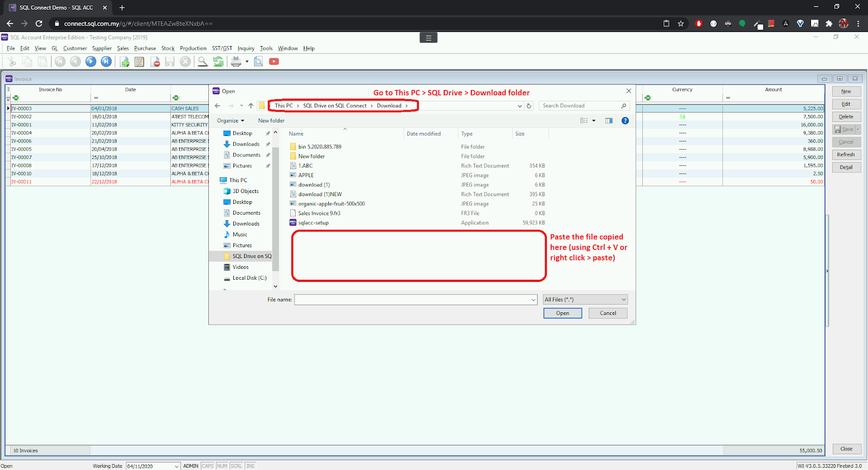This screenshot has height=470, width=868.
Task: Click the Paste clipboard toolbar icon
Action: [x=42, y=62]
